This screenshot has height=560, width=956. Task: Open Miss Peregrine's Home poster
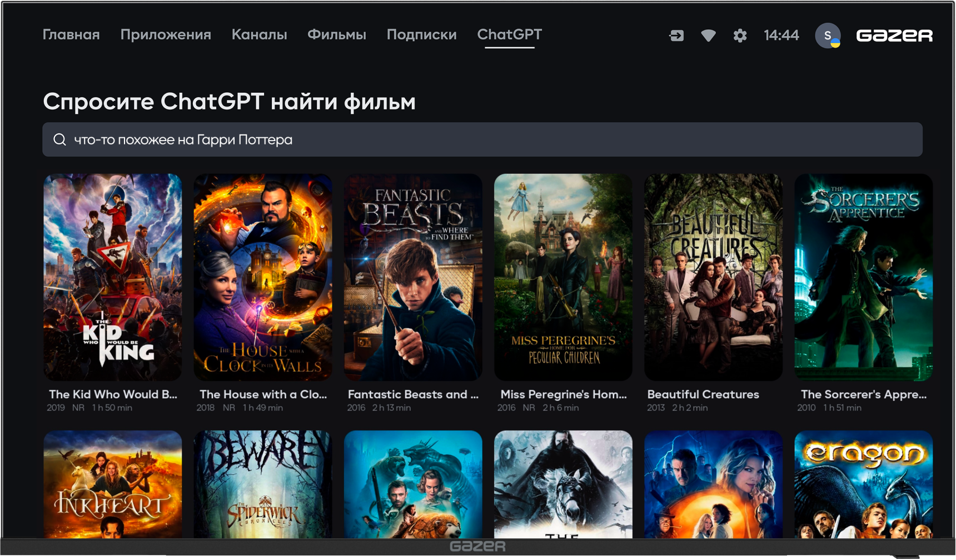coord(563,277)
